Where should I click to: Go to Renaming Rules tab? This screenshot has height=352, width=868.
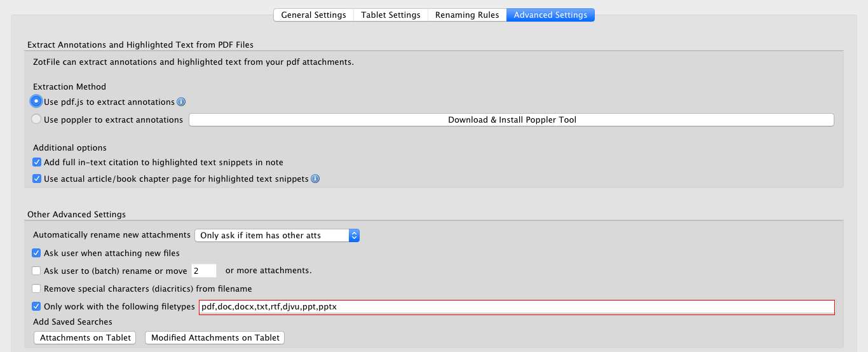pos(467,15)
